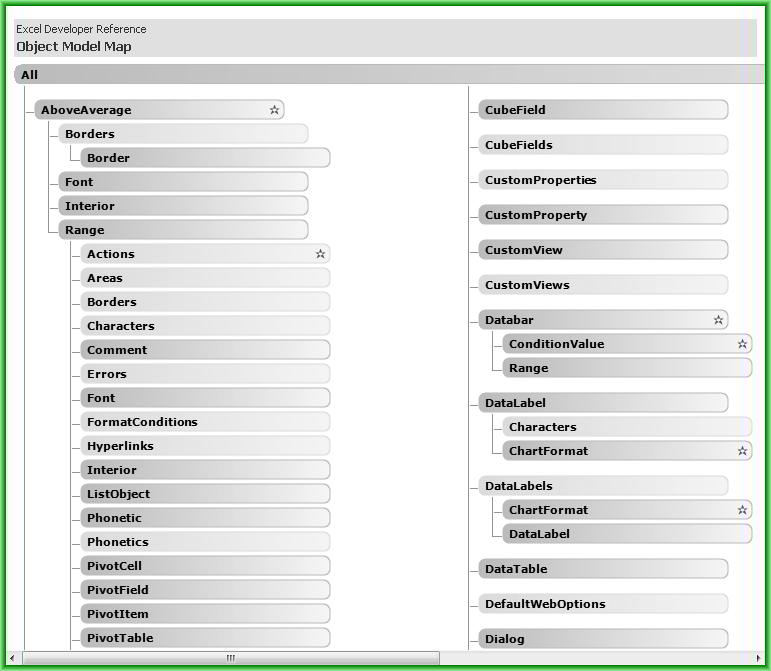
Task: Select the Comment object
Action: [x=205, y=350]
